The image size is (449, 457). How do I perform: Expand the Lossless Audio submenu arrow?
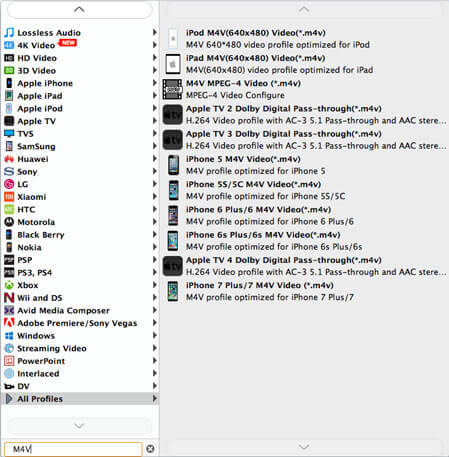155,32
